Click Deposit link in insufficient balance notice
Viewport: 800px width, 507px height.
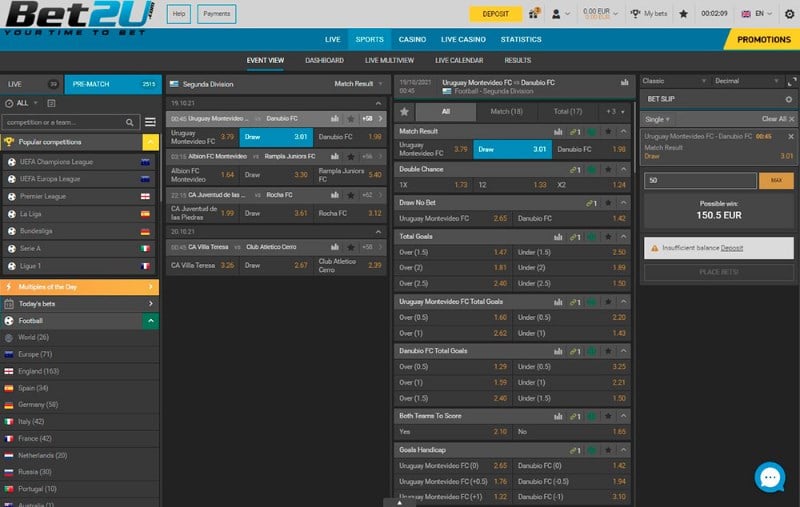[x=732, y=248]
